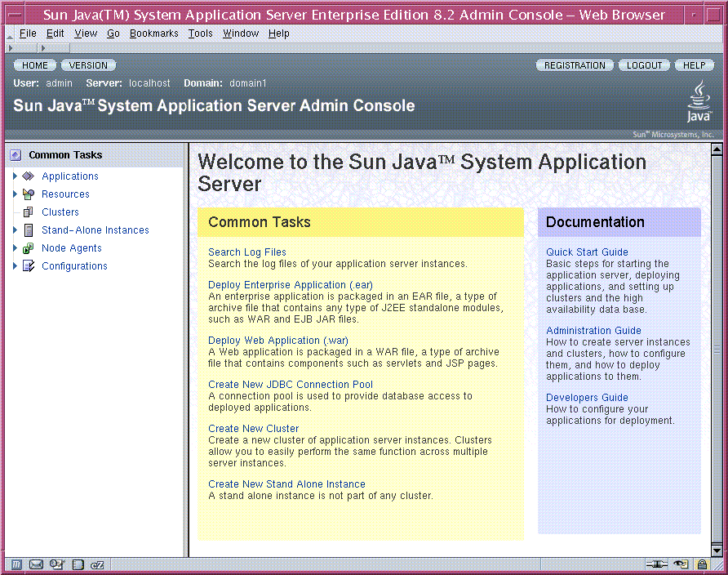Open the Go menu
This screenshot has width=728, height=575.
pos(113,33)
